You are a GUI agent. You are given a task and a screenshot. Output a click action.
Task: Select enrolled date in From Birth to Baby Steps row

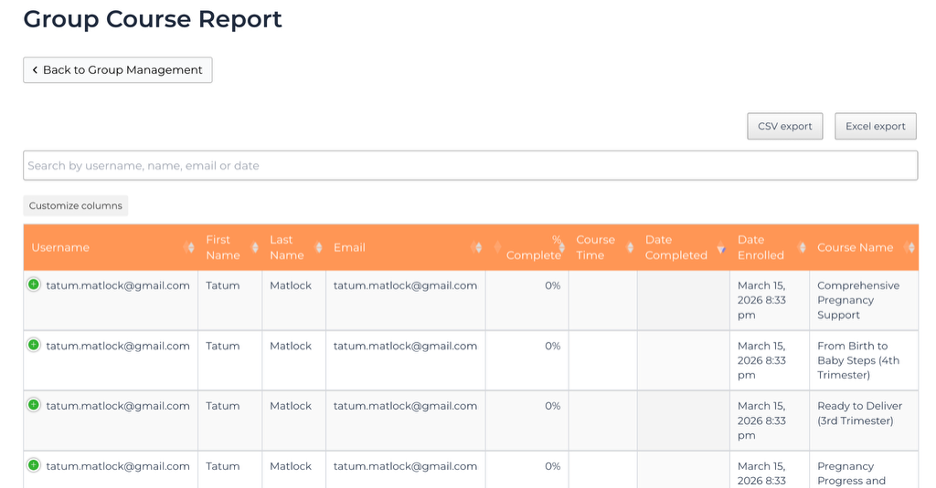[x=762, y=360]
